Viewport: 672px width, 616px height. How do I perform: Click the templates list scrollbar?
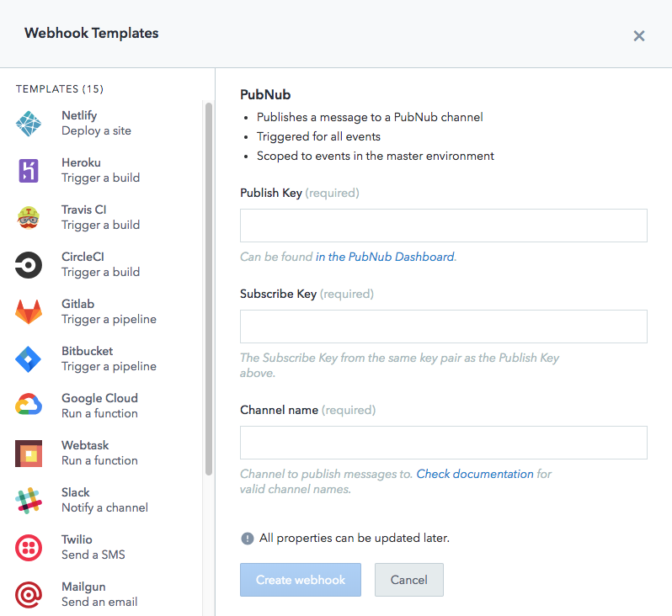[x=209, y=289]
